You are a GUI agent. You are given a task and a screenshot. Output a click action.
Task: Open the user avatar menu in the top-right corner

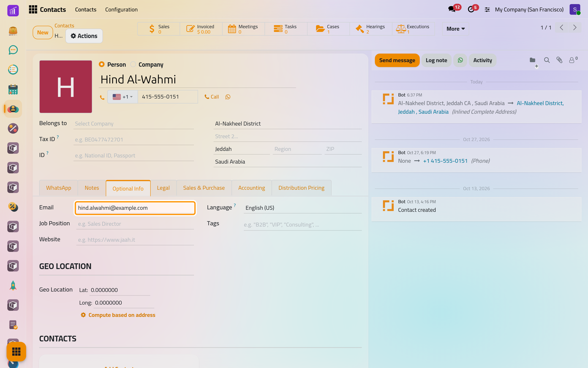click(575, 10)
